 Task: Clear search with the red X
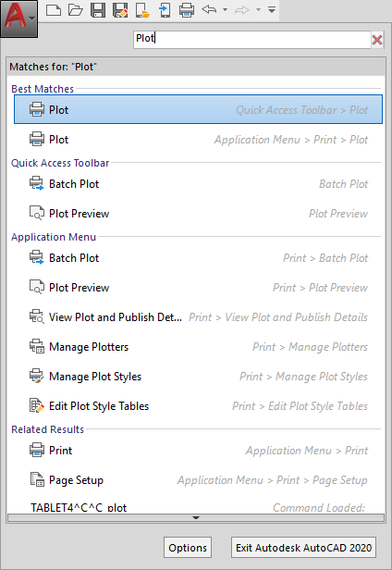point(377,39)
